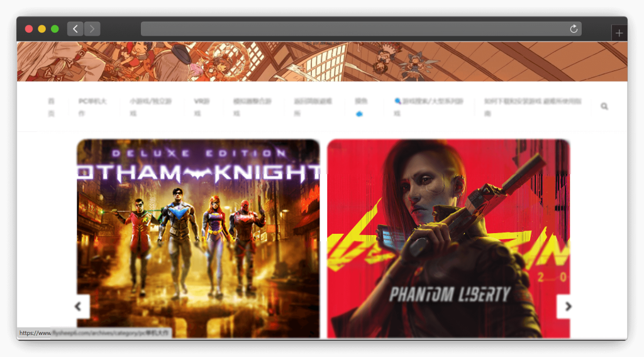The image size is (644, 357).
Task: Click the browser forward arrow button
Action: 92,29
